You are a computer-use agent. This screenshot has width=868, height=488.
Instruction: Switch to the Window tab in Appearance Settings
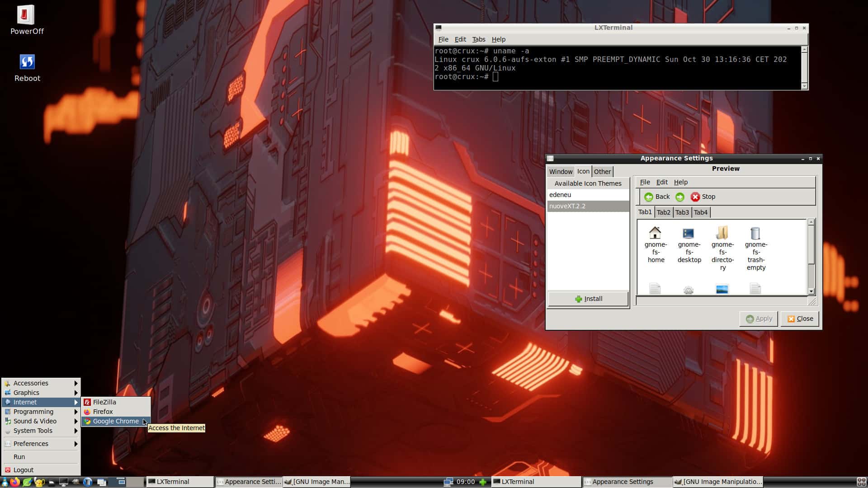click(x=561, y=172)
